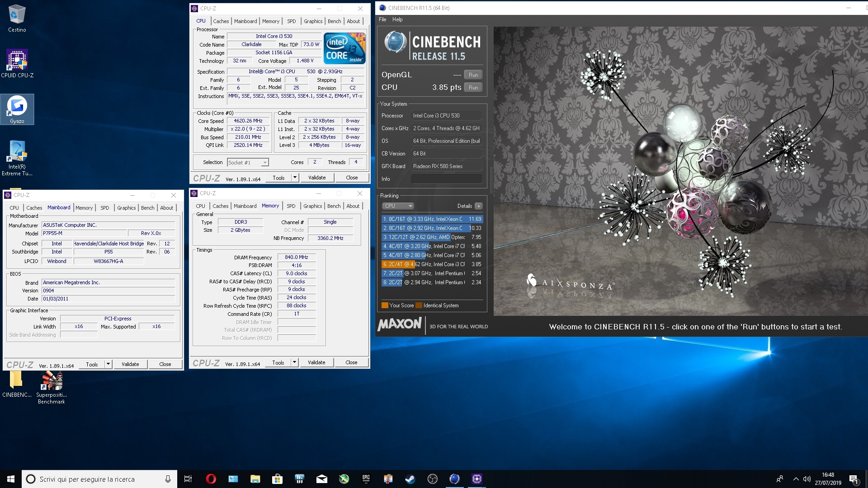Click the Opera browser taskbar icon

211,479
